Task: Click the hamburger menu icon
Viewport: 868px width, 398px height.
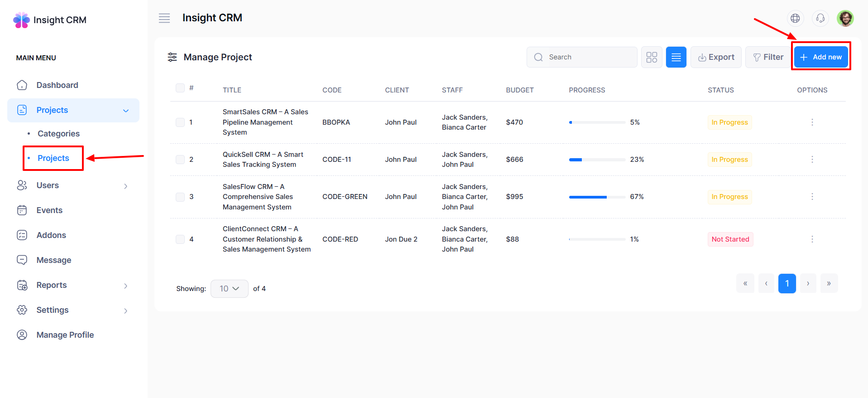Action: 164,18
